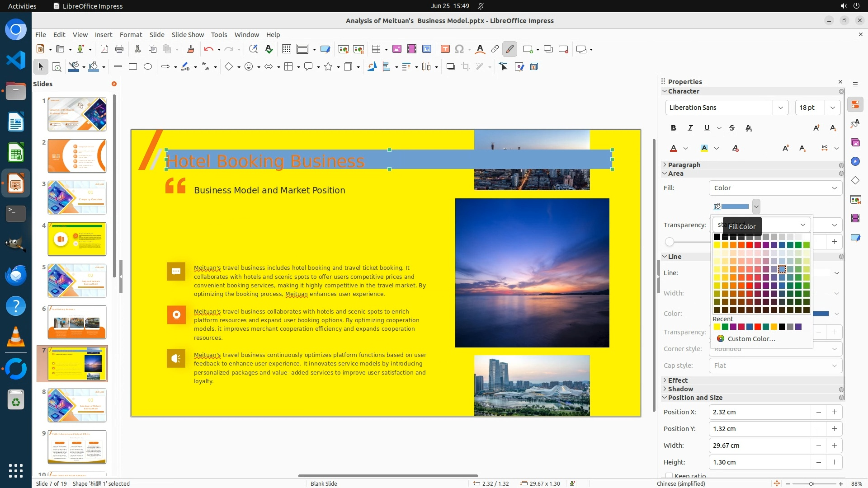
Task: Select slide 4 thumbnail
Action: coord(77,239)
